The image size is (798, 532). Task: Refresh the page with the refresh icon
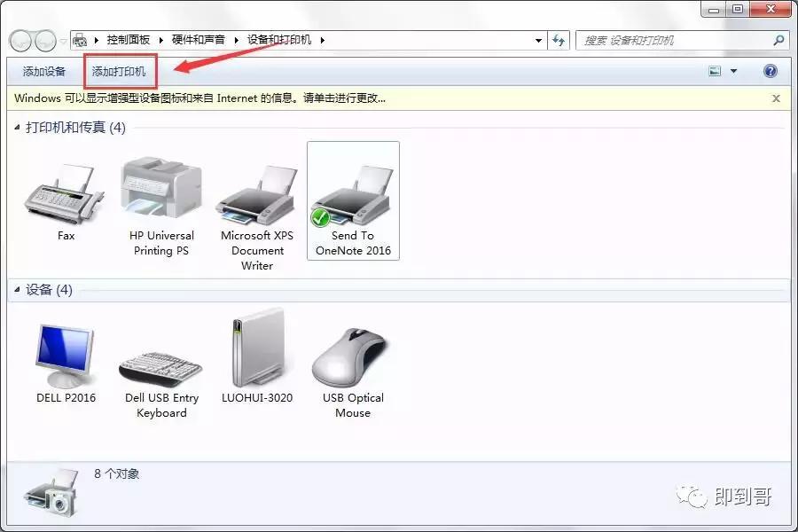click(x=559, y=40)
